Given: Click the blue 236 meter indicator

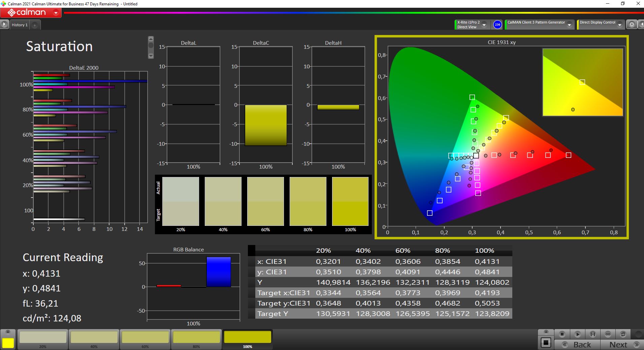Looking at the screenshot, I should tap(497, 25).
